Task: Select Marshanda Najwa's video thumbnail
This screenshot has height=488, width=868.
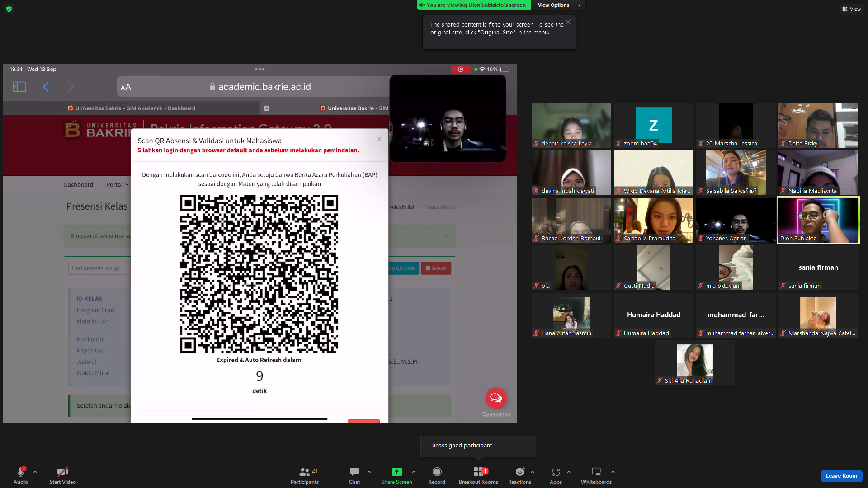Action: [x=818, y=315]
